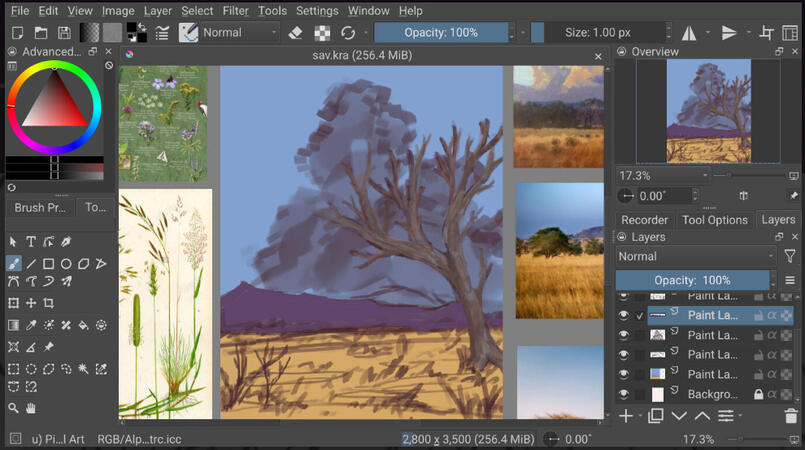Select the Pan hand tool
Image resolution: width=805 pixels, height=450 pixels.
pyautogui.click(x=31, y=408)
